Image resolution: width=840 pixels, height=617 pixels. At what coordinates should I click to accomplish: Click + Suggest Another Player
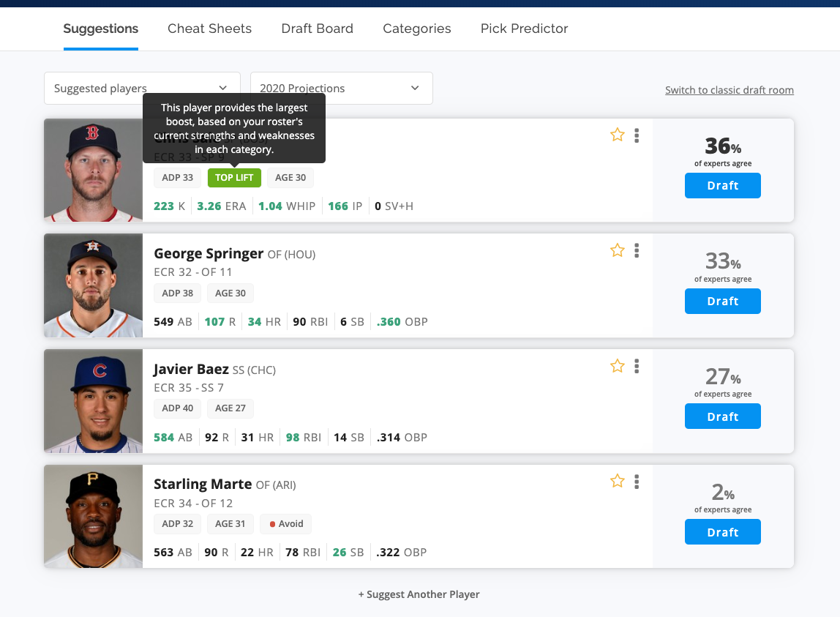[x=419, y=594]
